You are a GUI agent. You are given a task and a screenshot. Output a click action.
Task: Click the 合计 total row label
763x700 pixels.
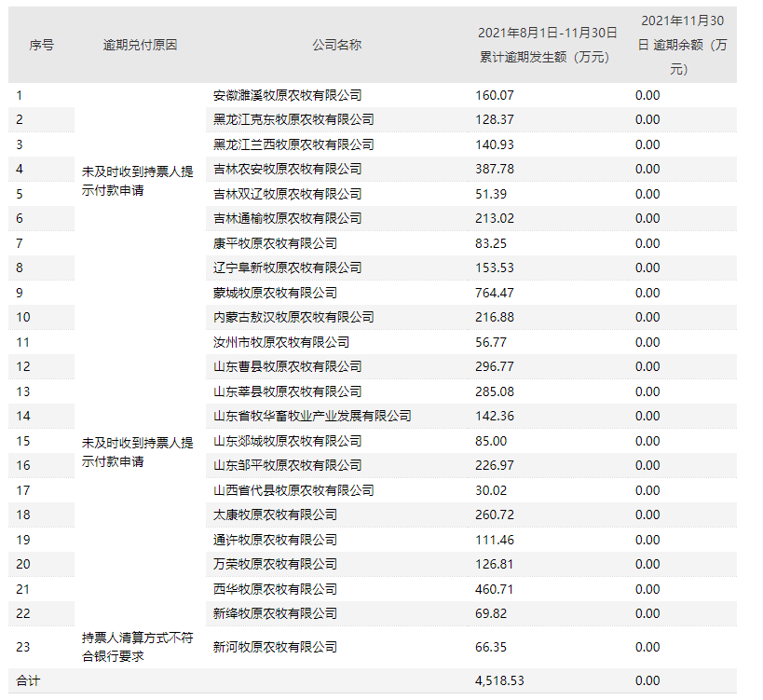tap(29, 681)
